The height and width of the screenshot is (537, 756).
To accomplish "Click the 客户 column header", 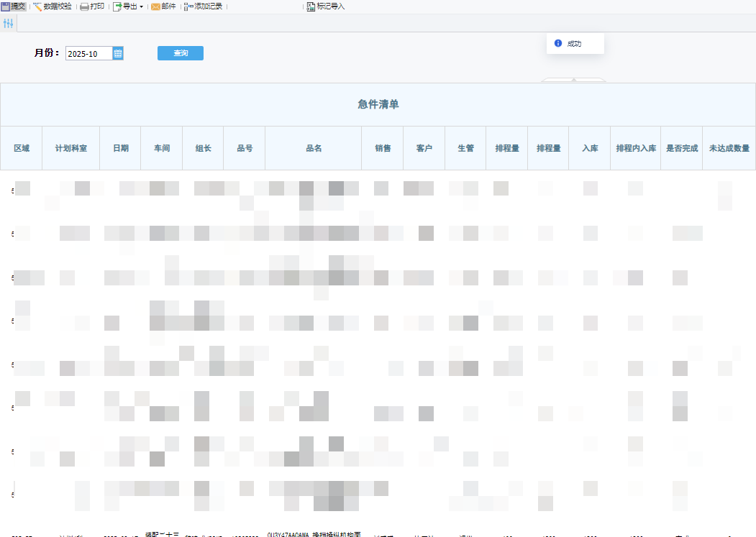I will (424, 149).
